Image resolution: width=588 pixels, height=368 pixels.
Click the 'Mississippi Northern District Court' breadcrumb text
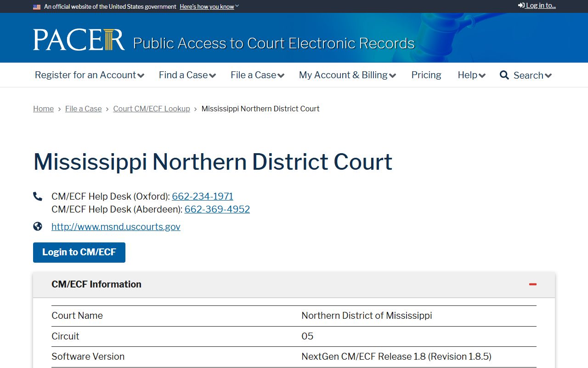tap(260, 109)
